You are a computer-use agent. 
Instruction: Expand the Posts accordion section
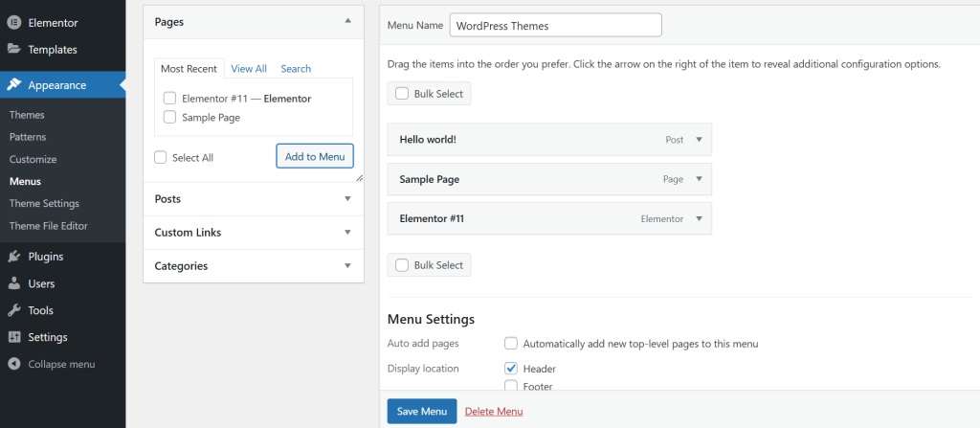coord(347,199)
